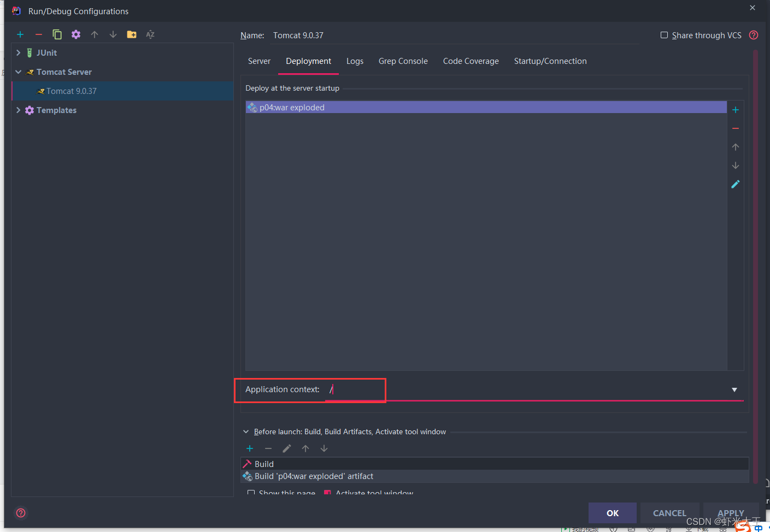This screenshot has width=770, height=532.
Task: Add artifact to deploy list
Action: [736, 110]
